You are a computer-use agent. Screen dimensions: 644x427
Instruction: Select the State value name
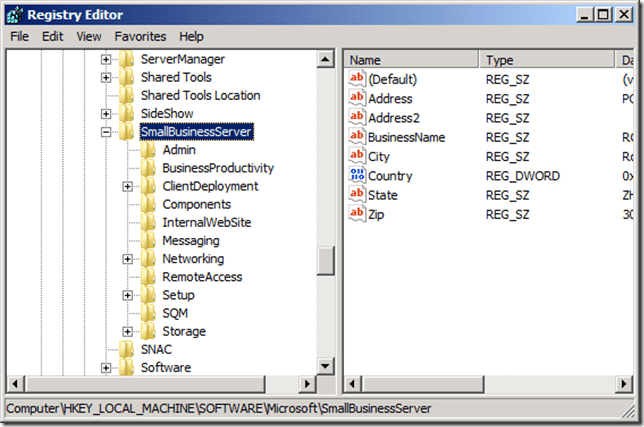tap(383, 195)
